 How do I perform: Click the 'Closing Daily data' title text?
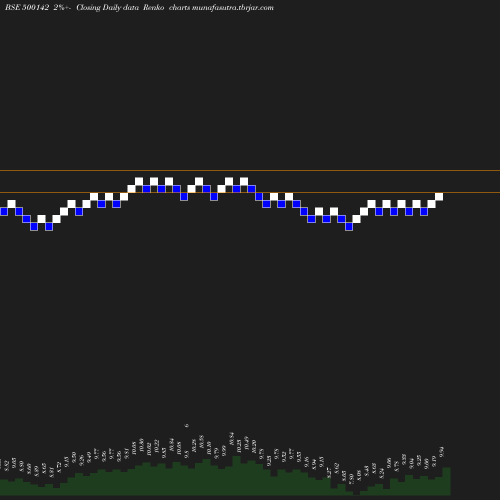(x=107, y=8)
